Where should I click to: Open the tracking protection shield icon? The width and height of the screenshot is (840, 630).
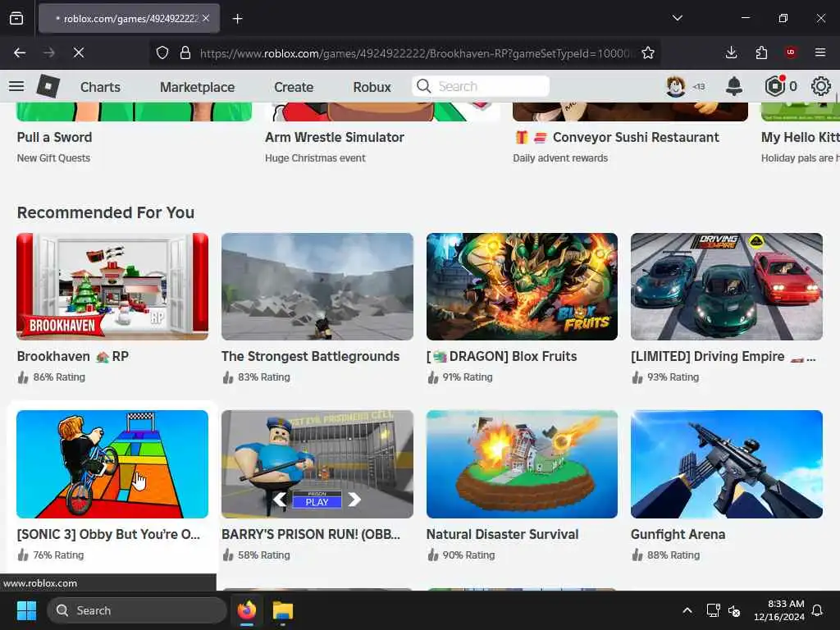point(162,52)
